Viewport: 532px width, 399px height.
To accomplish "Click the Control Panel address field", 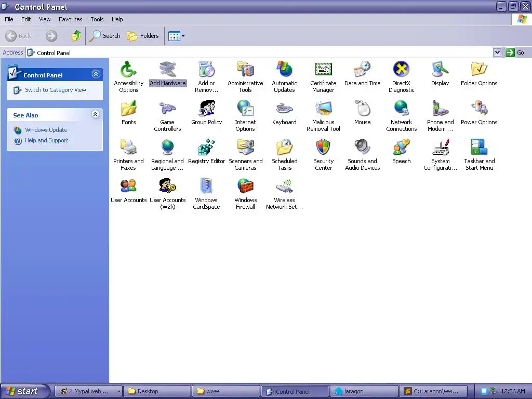I will (260, 52).
